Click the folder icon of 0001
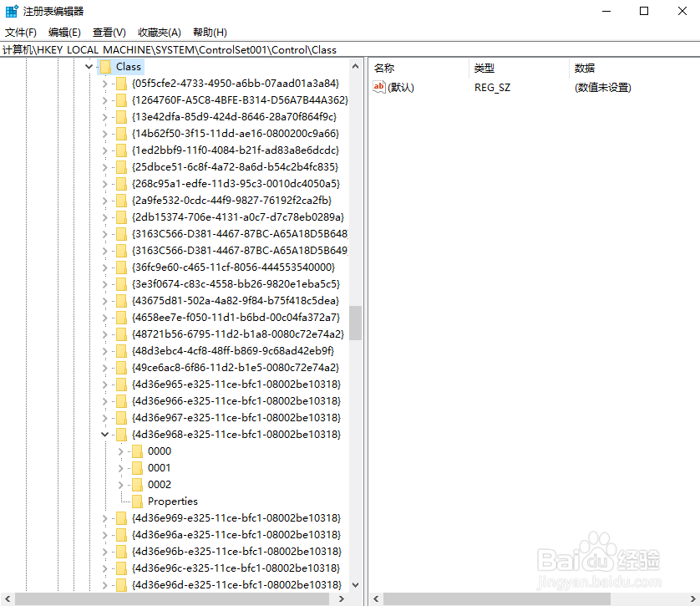Viewport: 700px width, 606px height. tap(138, 468)
